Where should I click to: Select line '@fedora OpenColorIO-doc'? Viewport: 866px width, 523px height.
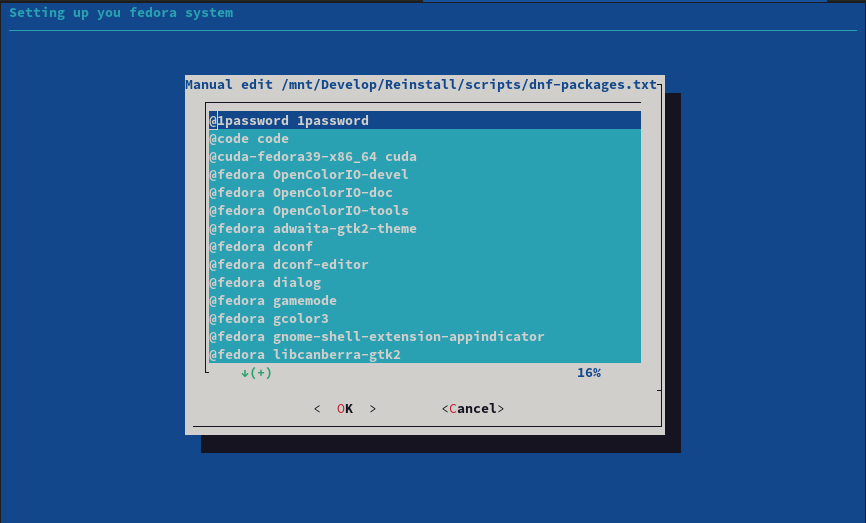(x=425, y=193)
